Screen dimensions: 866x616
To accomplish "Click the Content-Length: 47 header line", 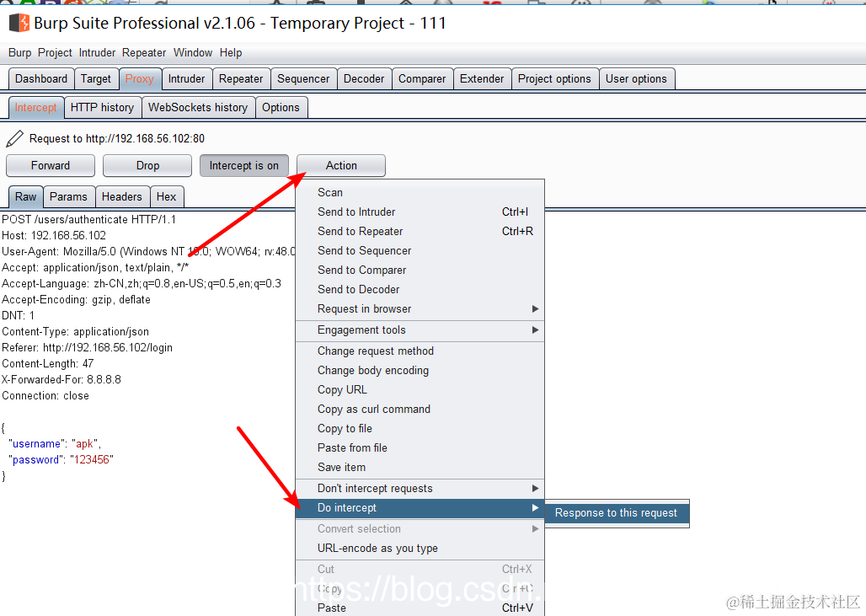I will click(x=48, y=364).
